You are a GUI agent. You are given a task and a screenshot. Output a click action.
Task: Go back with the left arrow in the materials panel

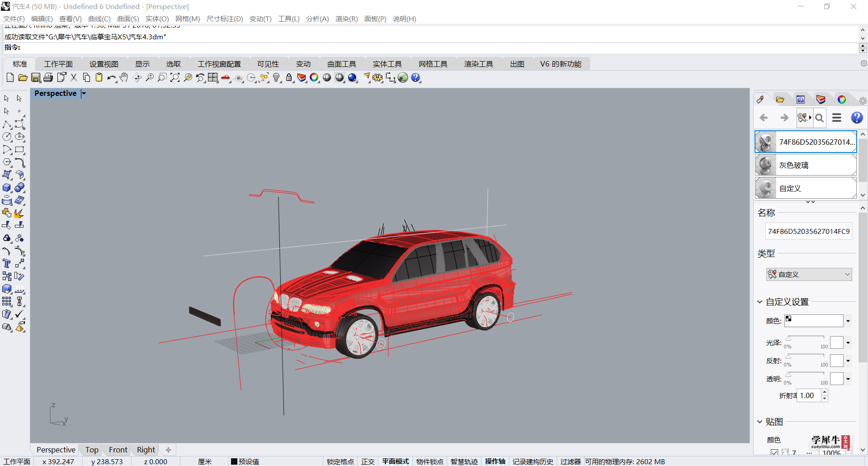[764, 118]
